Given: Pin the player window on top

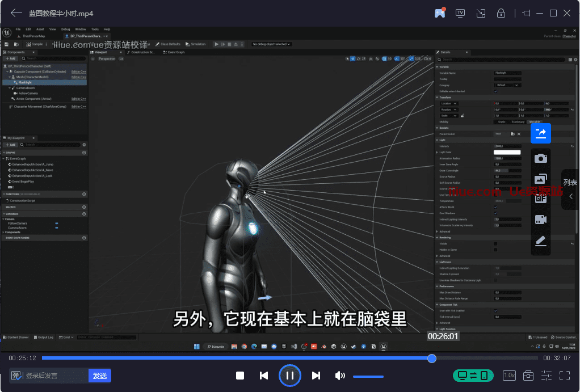Looking at the screenshot, I should [526, 13].
